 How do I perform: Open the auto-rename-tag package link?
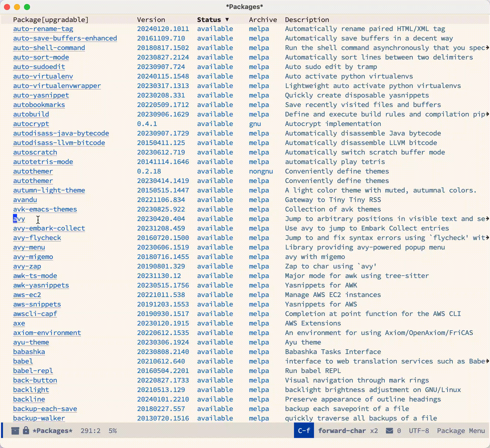[x=43, y=29]
